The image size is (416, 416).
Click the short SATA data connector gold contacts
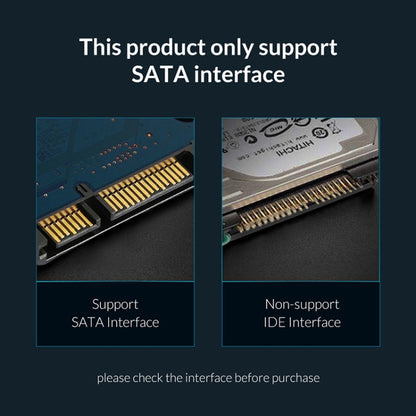pyautogui.click(x=66, y=223)
